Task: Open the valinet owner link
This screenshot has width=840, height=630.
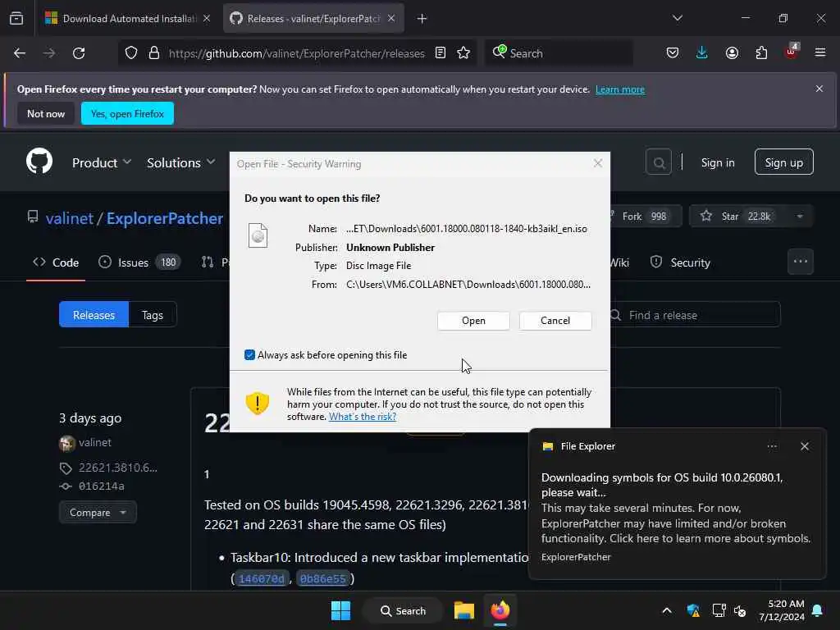Action: click(x=70, y=218)
